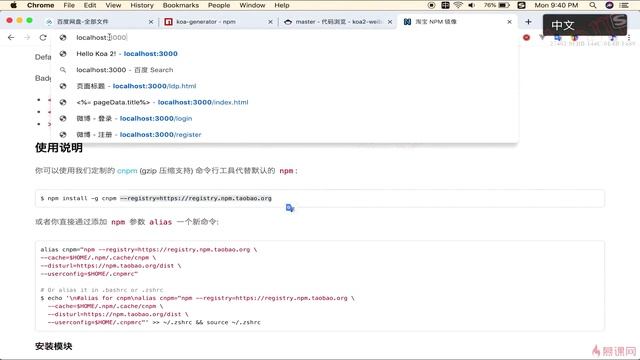Close the koa-generator npm tab

coord(270,22)
